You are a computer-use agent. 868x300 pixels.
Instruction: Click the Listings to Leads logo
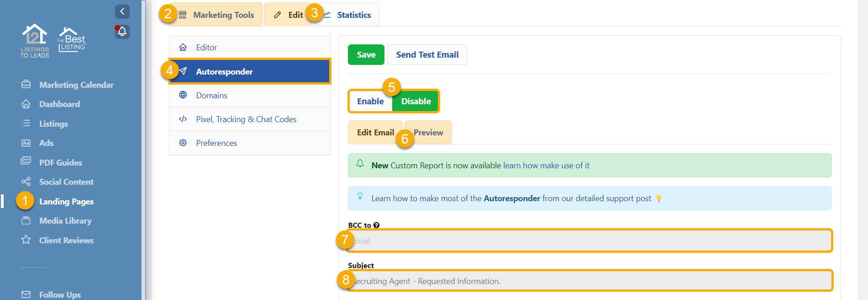coord(35,41)
